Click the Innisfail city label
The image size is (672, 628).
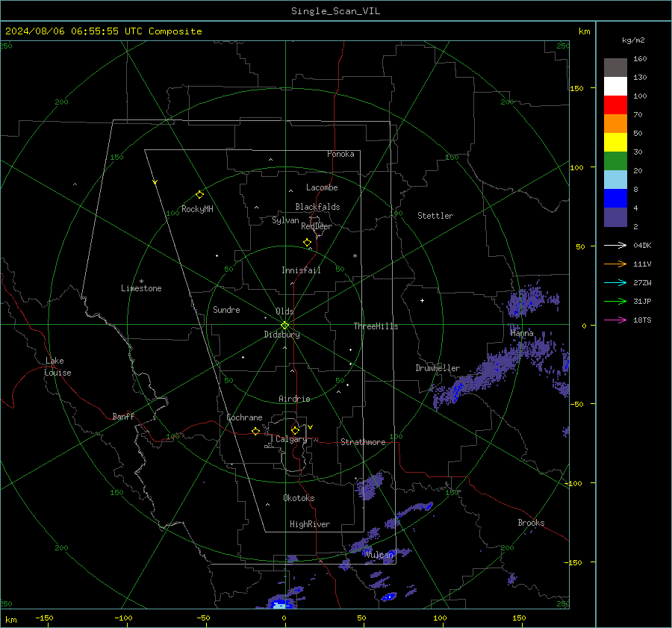coord(301,270)
